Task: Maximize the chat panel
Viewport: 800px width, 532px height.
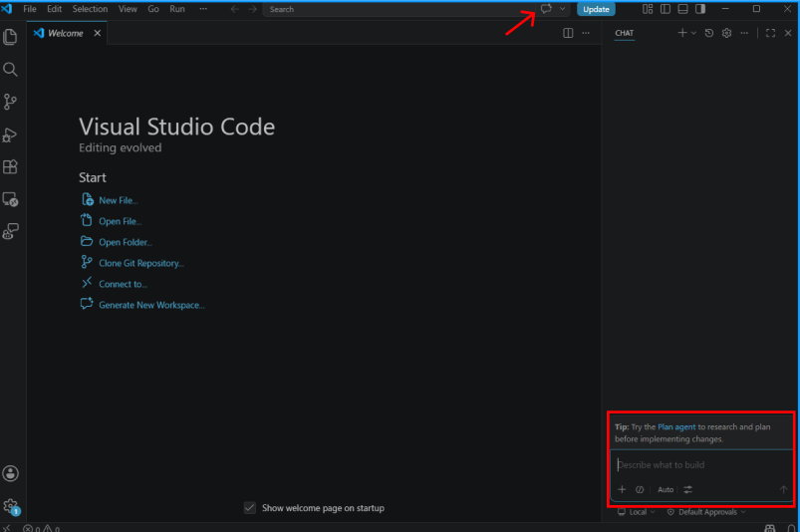Action: (x=770, y=33)
